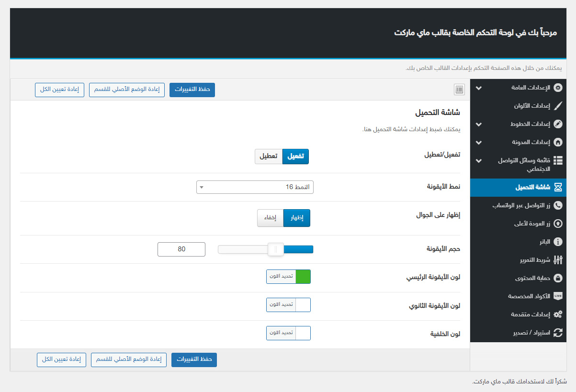Image resolution: width=576 pixels, height=392 pixels.
Task: Click the lock icon for Content Protection
Action: tap(558, 278)
